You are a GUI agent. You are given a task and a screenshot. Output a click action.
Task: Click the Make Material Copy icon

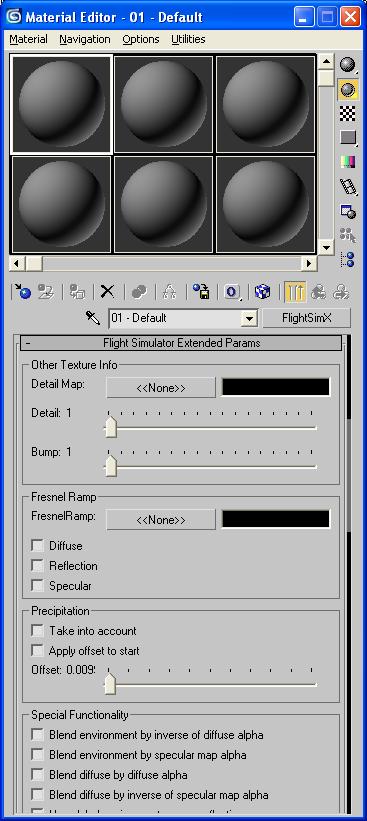(139, 292)
